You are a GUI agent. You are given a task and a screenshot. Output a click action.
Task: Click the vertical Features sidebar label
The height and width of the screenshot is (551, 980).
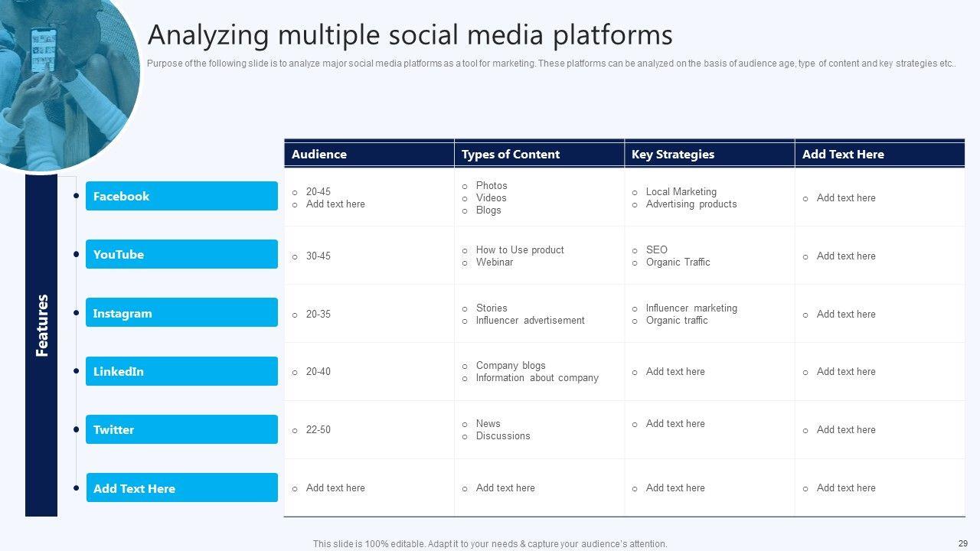41,325
